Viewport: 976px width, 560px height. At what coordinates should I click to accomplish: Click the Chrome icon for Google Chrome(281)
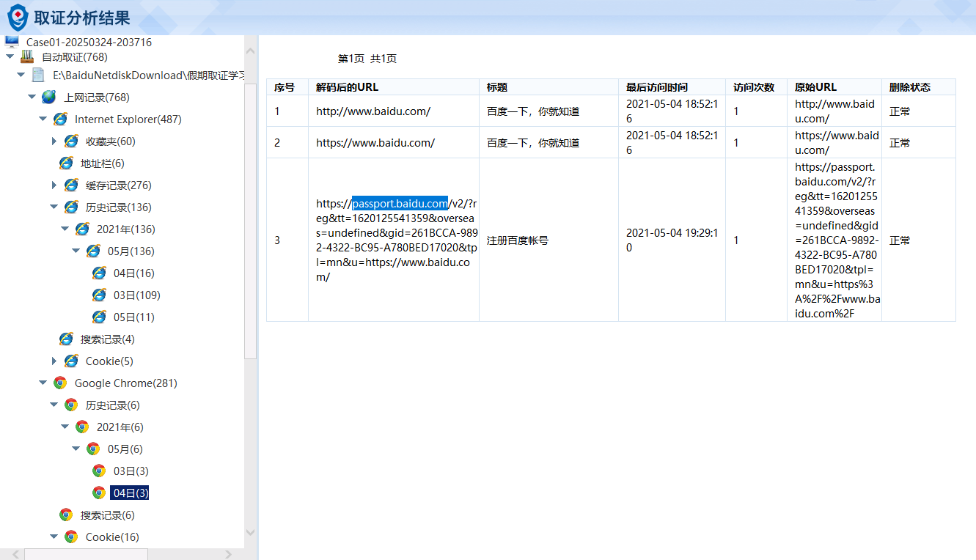click(x=60, y=383)
